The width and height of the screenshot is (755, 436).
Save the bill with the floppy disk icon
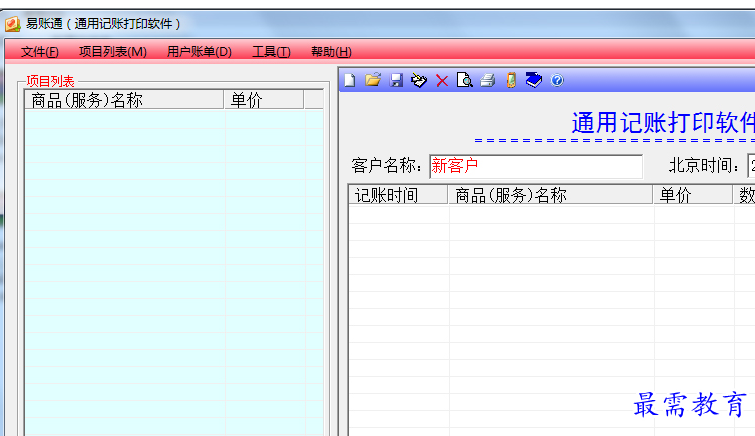(x=396, y=80)
